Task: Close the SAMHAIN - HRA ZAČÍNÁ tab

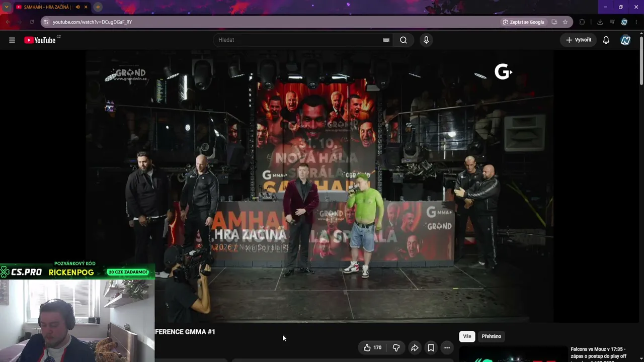Action: (x=86, y=7)
